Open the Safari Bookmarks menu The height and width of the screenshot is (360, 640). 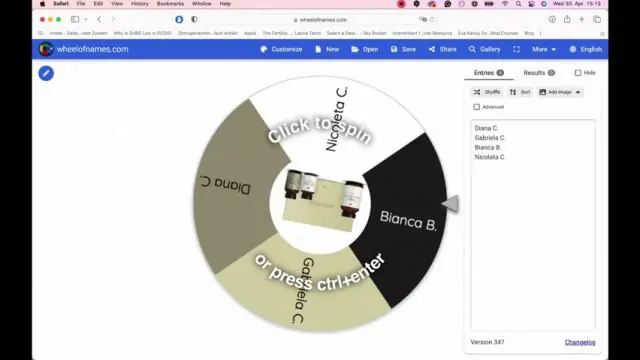[170, 4]
